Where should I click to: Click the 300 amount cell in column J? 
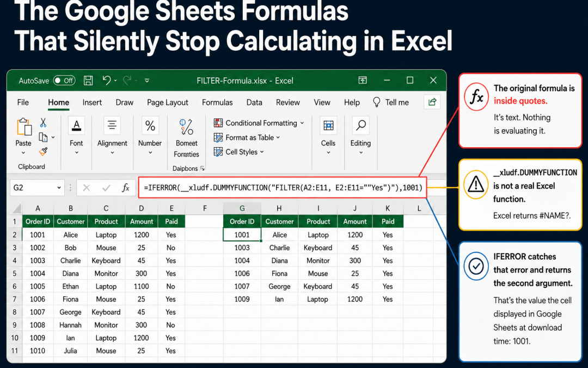[355, 261]
